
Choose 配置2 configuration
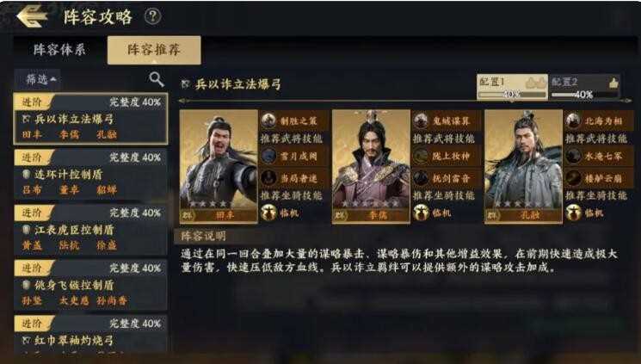click(x=584, y=87)
